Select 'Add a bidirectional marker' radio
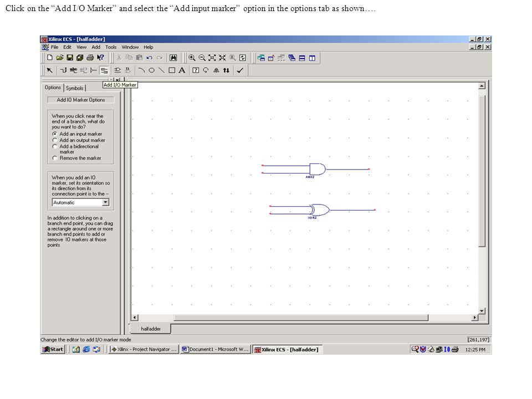532x399 pixels. tap(55, 146)
